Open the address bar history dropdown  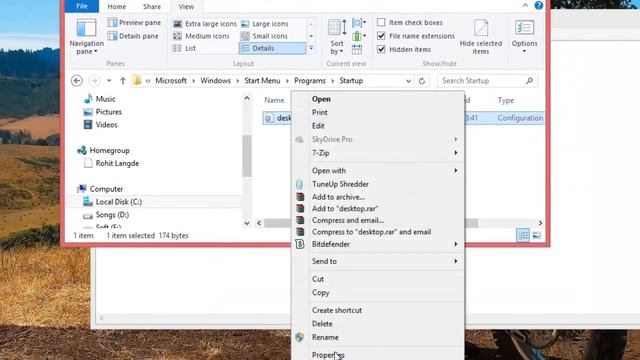(408, 81)
